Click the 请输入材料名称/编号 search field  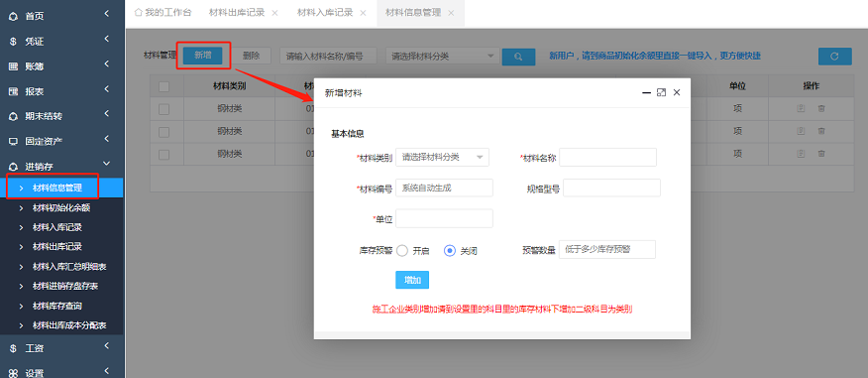[x=328, y=56]
